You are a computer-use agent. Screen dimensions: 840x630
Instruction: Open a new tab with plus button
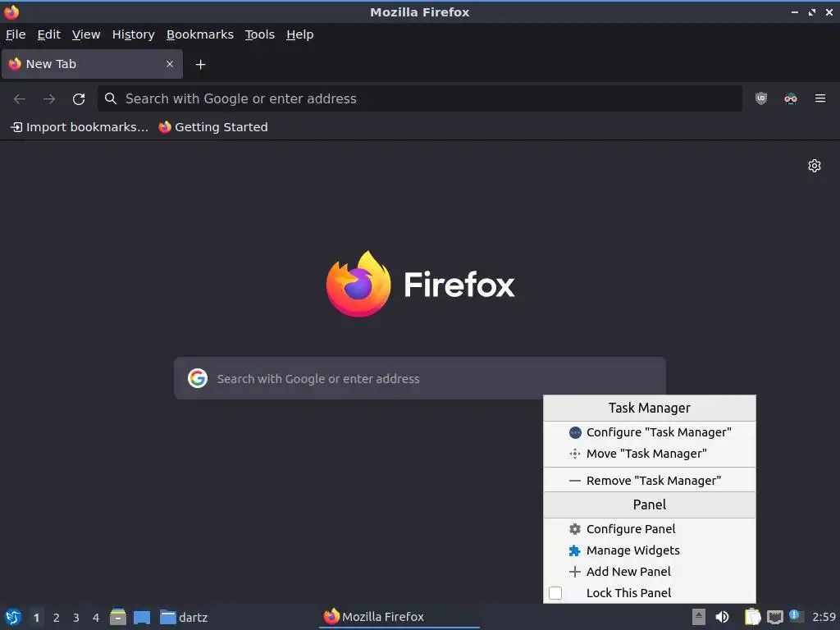point(200,64)
